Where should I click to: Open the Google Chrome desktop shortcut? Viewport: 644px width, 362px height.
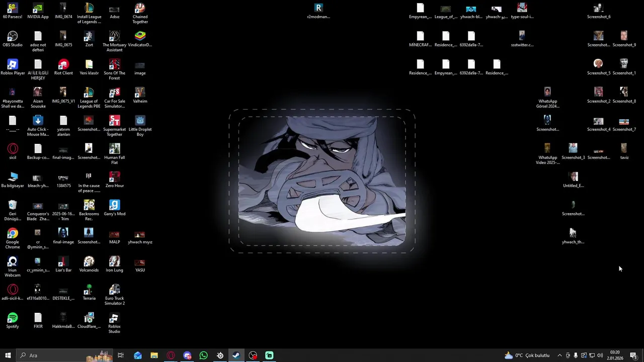pyautogui.click(x=13, y=239)
